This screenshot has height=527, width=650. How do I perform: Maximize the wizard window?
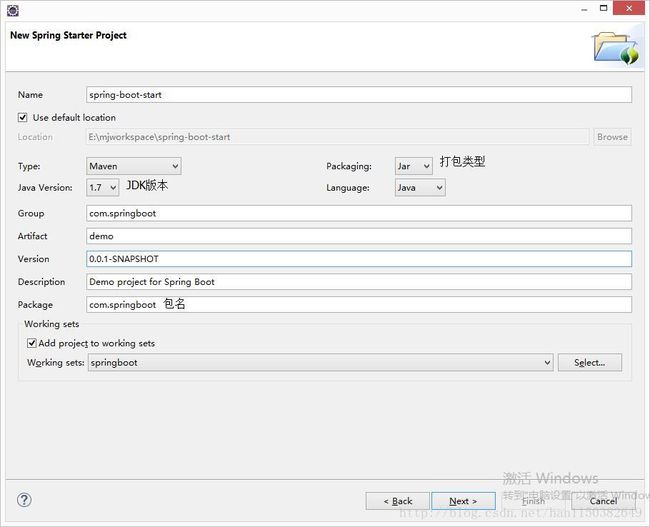(604, 8)
